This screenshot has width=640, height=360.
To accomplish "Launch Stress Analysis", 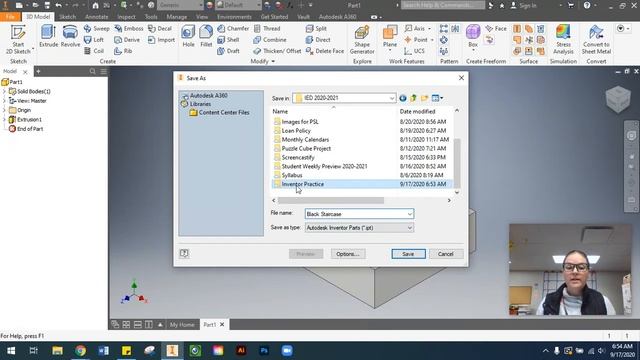I will [563, 40].
